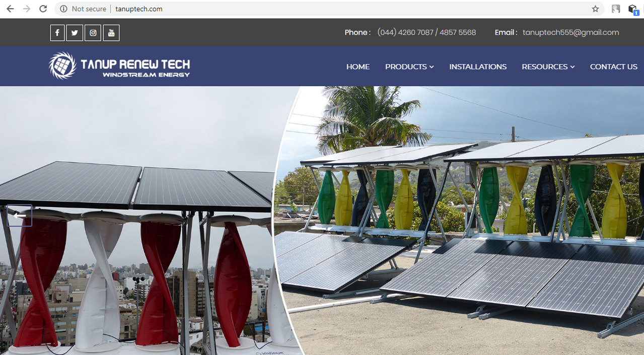Navigate to CONTACT US page

(613, 66)
